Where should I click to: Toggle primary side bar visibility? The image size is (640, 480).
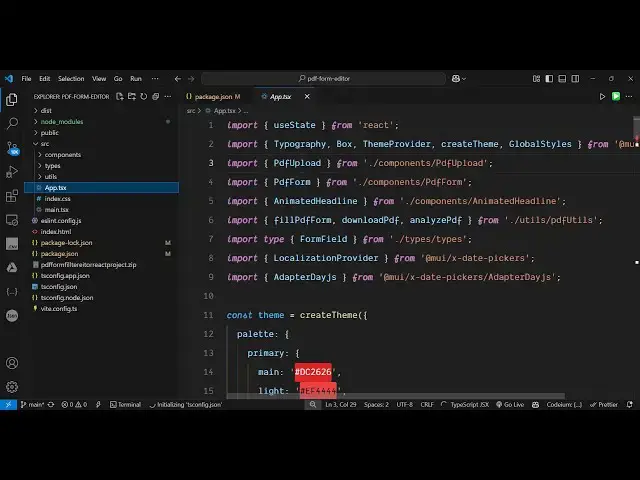tap(549, 78)
